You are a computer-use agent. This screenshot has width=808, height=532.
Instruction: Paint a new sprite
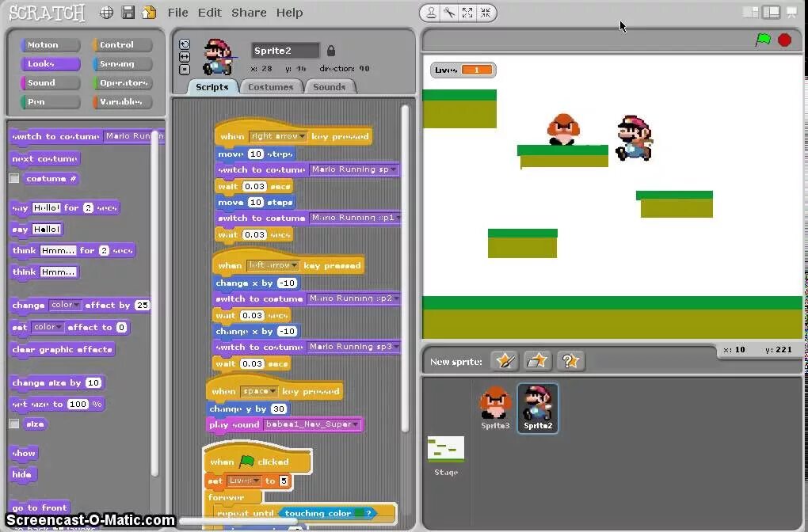pos(505,361)
